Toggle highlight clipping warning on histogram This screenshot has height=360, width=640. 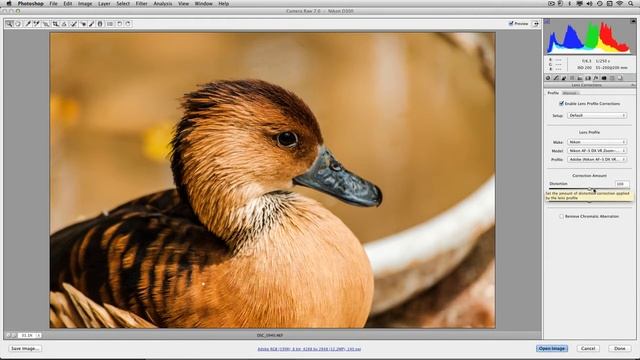[x=633, y=21]
